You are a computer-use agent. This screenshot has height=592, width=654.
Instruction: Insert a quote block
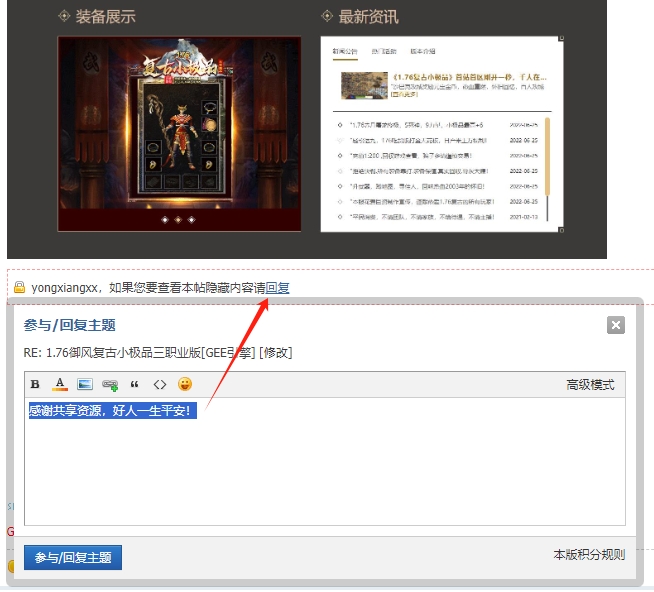coord(134,384)
